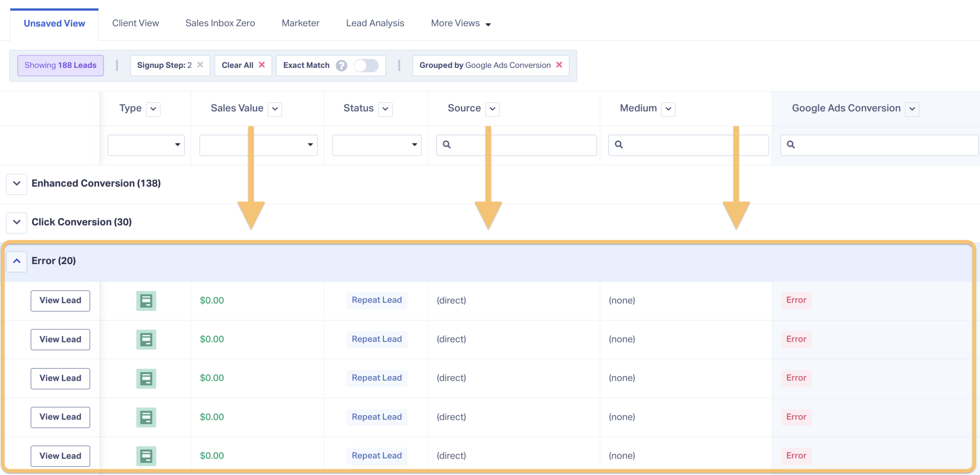Expand the Enhanced Conversion group

pyautogui.click(x=16, y=183)
